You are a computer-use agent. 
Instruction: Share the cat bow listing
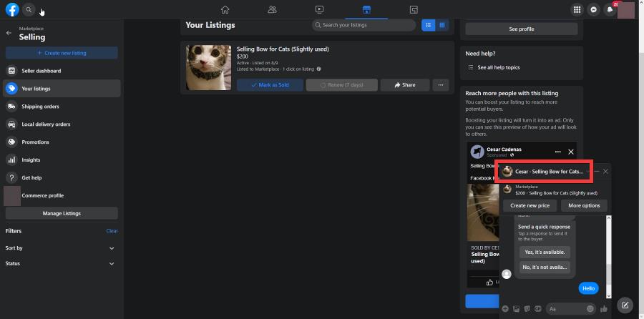click(405, 85)
